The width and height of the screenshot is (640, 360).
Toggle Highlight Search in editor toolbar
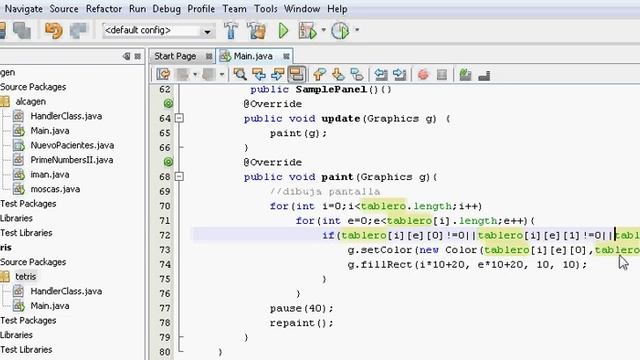point(297,74)
